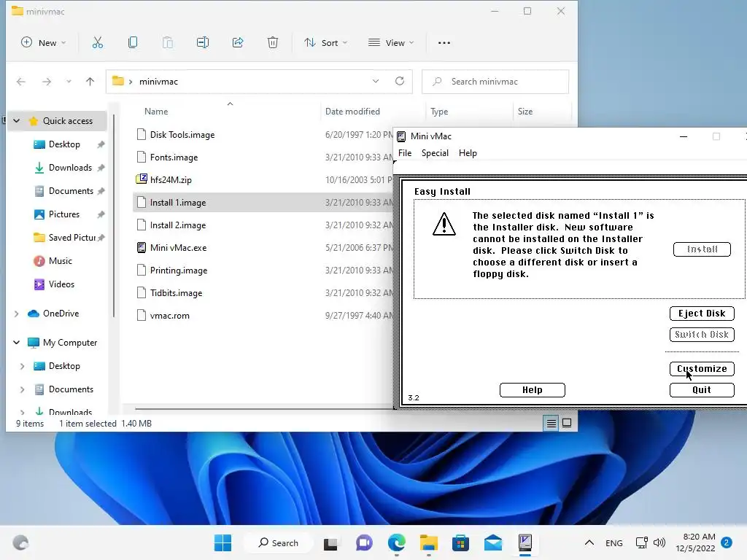The image size is (747, 560).
Task: Click the Customize button in installer
Action: point(702,368)
